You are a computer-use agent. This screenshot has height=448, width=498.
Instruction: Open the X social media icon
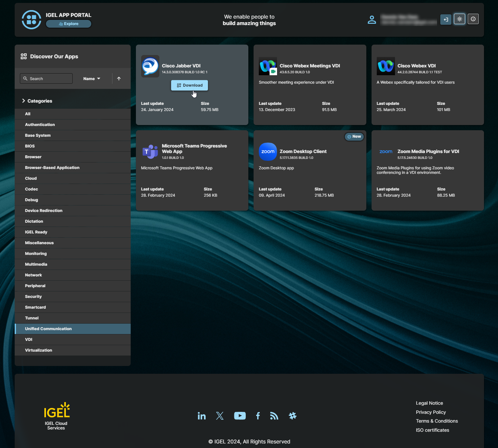click(220, 416)
